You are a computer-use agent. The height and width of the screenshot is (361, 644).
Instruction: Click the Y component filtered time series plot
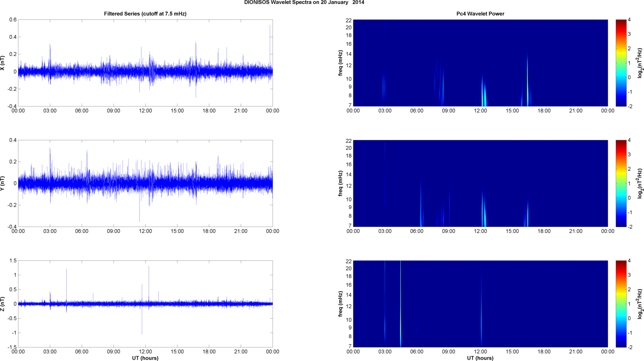145,183
